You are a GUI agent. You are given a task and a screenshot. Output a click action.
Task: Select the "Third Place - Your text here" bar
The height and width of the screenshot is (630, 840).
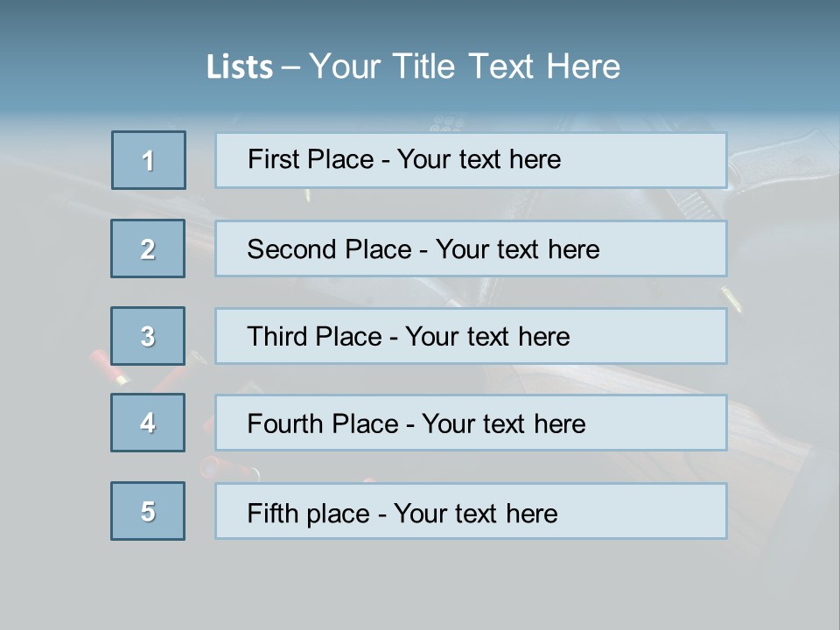pyautogui.click(x=471, y=336)
